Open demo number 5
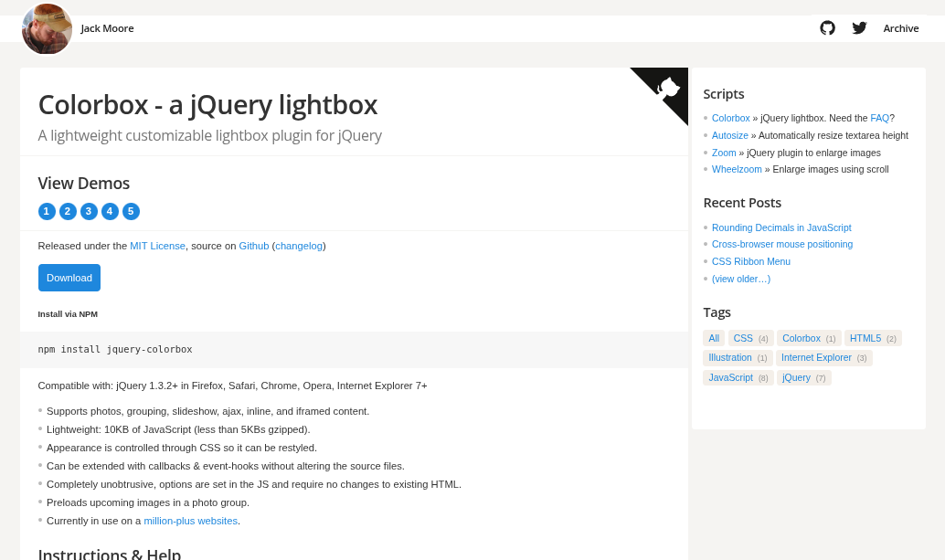This screenshot has height=560, width=945. (131, 212)
